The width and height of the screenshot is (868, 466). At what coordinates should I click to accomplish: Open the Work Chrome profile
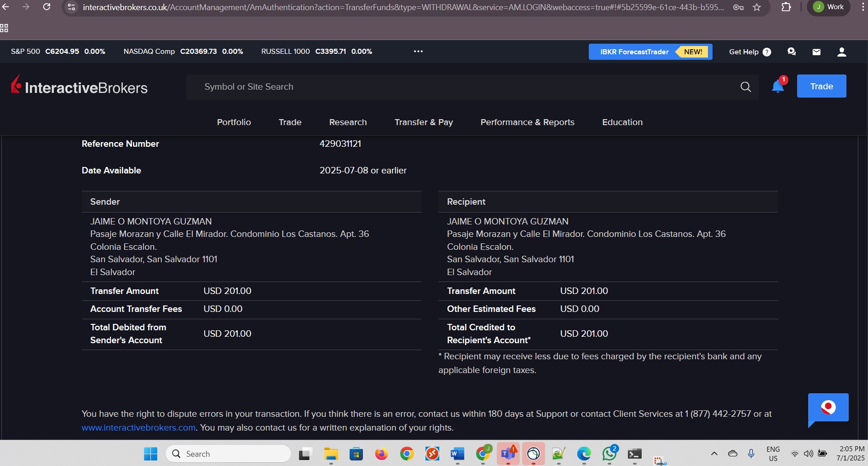(x=828, y=7)
